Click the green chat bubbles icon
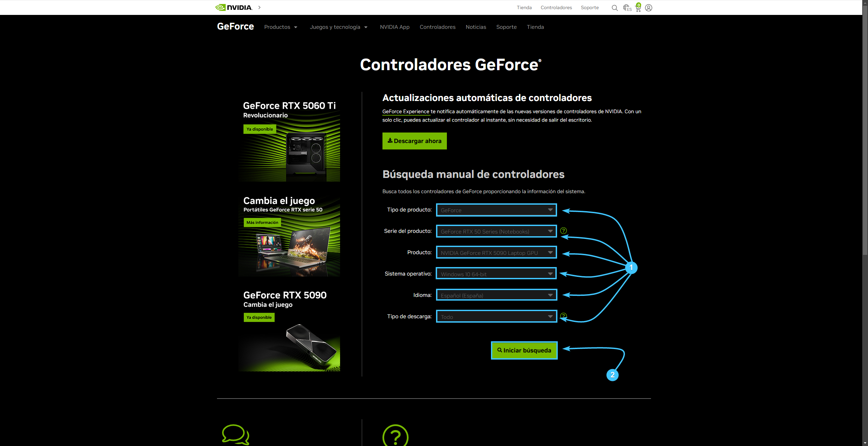 (236, 434)
